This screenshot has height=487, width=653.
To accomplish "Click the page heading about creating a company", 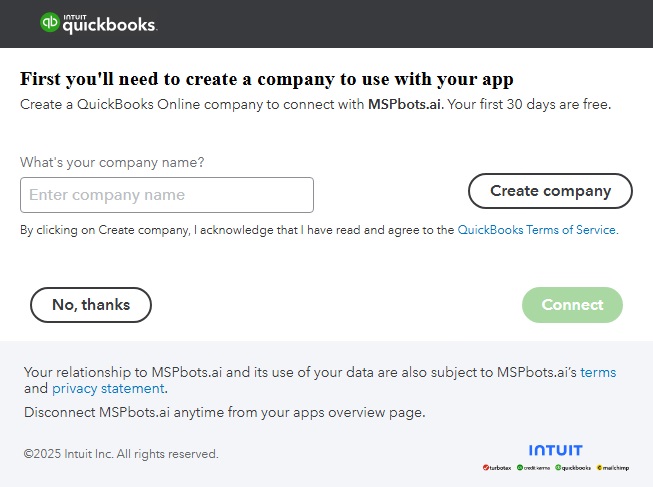I will tap(267, 79).
